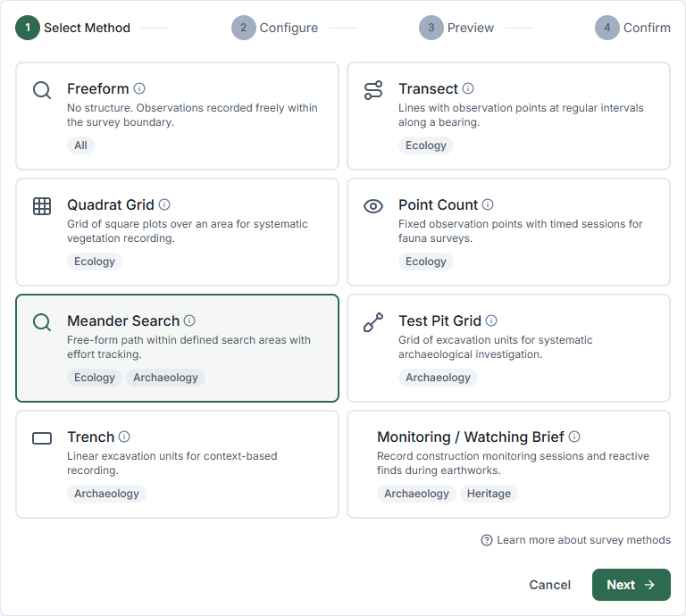The image size is (686, 616).
Task: Go to the Confirm step
Action: point(632,28)
